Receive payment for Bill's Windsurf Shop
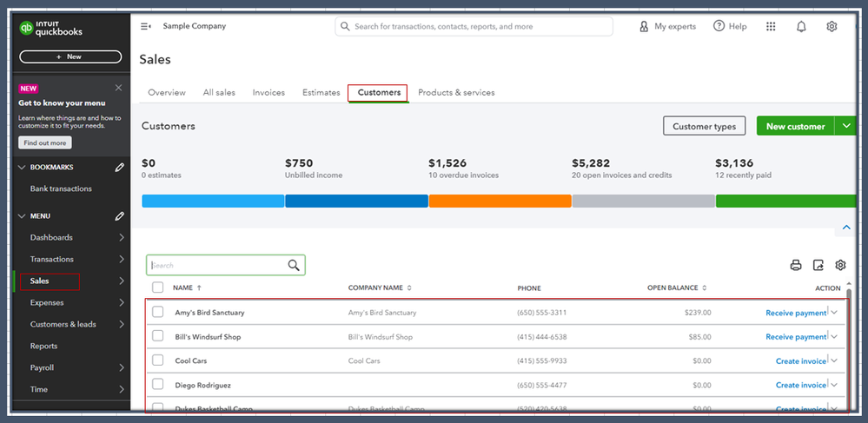 [x=796, y=337]
